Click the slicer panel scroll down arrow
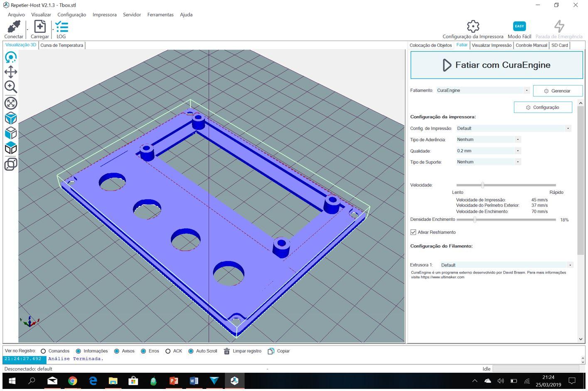588x391 pixels. (x=581, y=339)
